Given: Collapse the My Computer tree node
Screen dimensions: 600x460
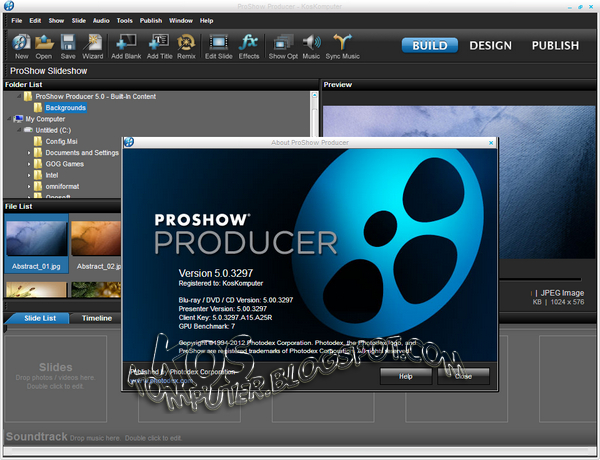Looking at the screenshot, I should [9, 119].
